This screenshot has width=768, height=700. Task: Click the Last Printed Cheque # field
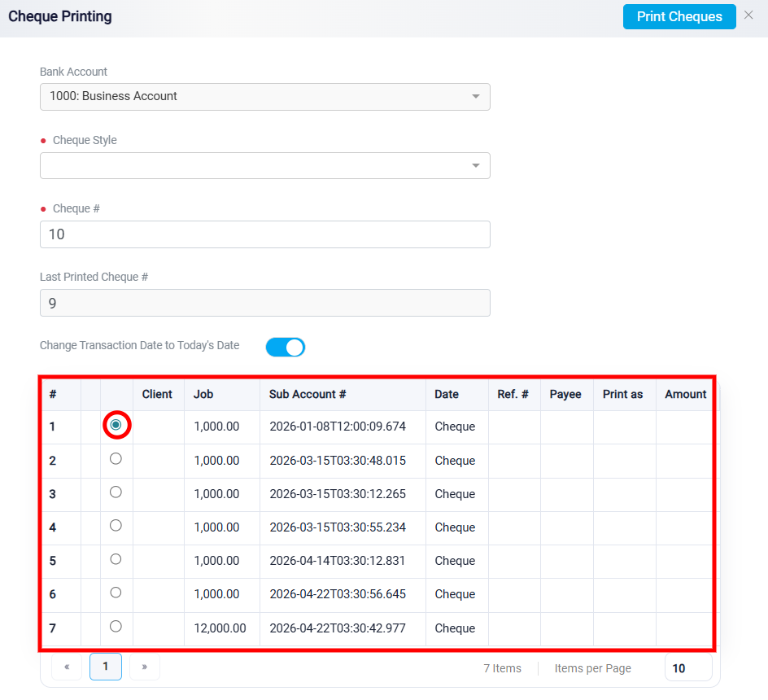click(265, 303)
